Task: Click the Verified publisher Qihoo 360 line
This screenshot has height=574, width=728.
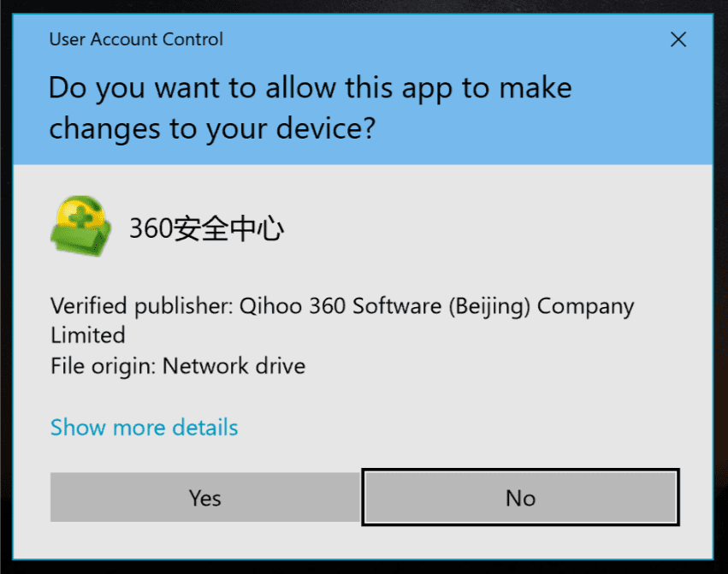Action: point(342,320)
